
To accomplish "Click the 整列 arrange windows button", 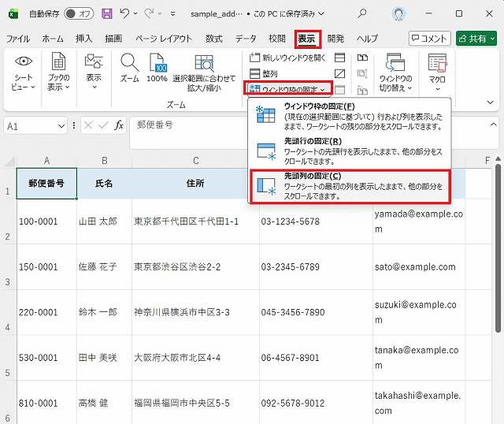I will pyautogui.click(x=264, y=73).
